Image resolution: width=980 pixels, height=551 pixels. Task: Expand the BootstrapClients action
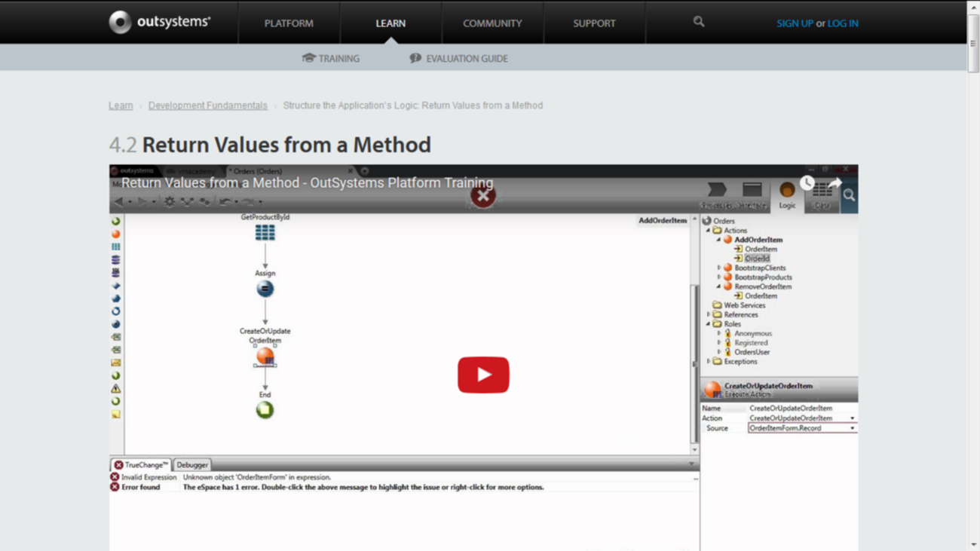pos(718,268)
